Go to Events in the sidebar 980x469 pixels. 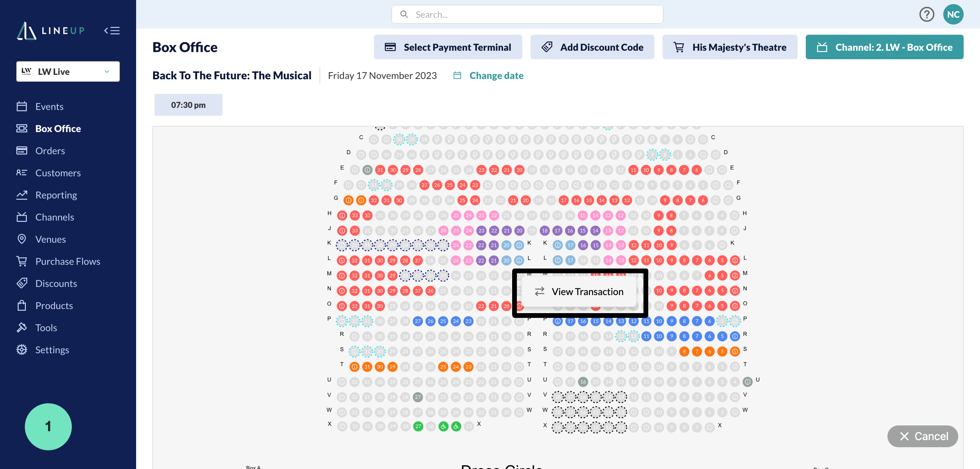[49, 106]
